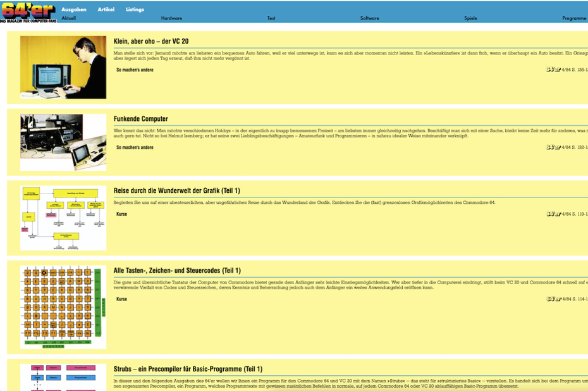588x391 pixels.
Task: Select the Software section tab
Action: [x=369, y=18]
